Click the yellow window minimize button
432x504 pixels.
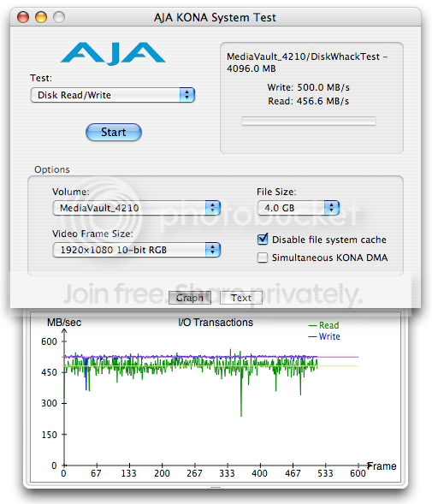tap(41, 17)
